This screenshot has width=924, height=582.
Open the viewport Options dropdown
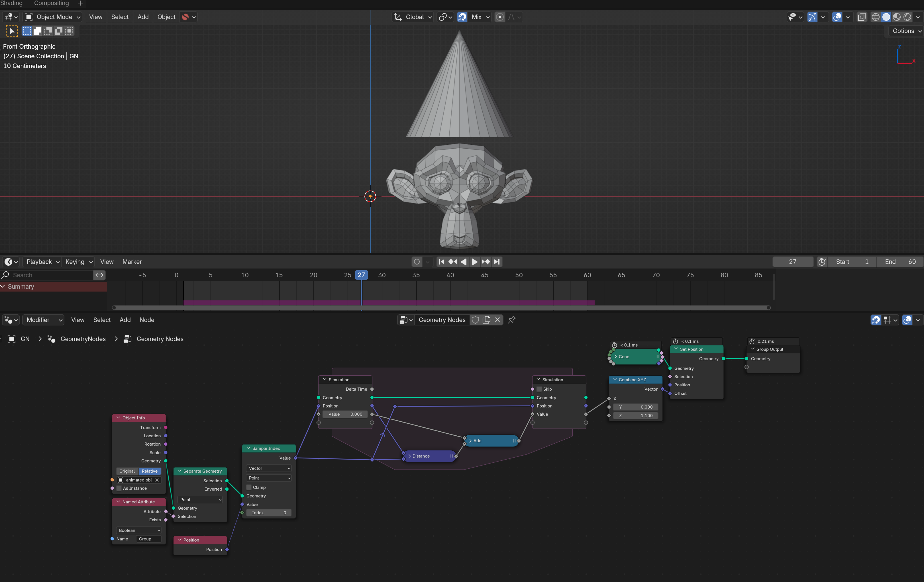906,31
